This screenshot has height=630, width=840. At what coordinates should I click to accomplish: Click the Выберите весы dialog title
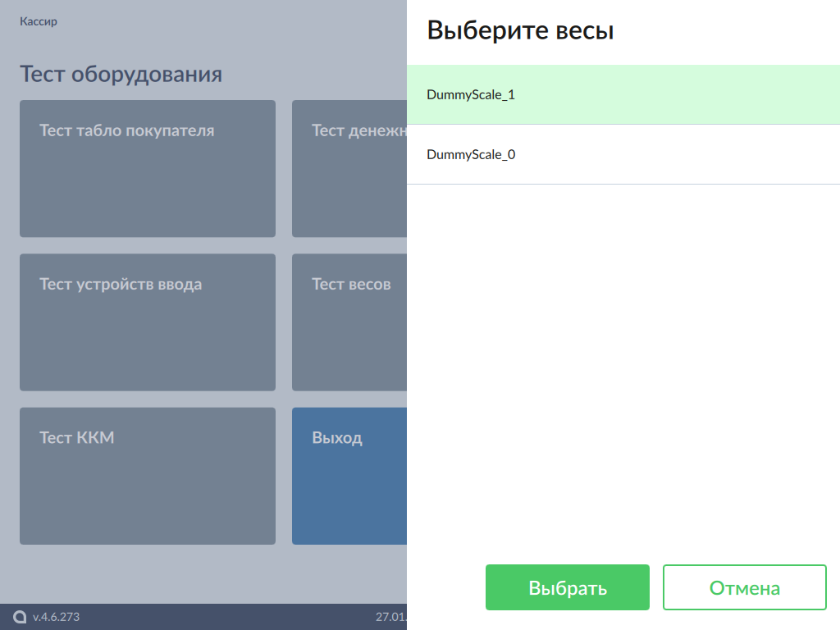[520, 31]
